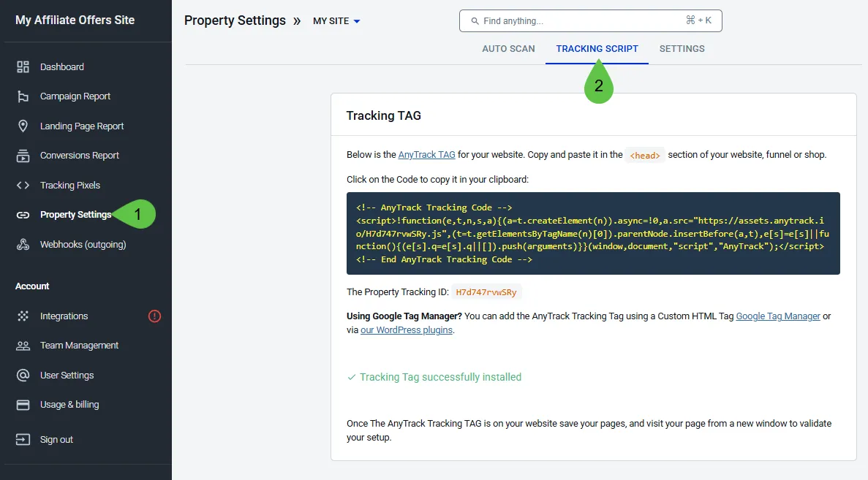The width and height of the screenshot is (868, 480).
Task: Open the our WordPress plugins link
Action: pyautogui.click(x=407, y=330)
